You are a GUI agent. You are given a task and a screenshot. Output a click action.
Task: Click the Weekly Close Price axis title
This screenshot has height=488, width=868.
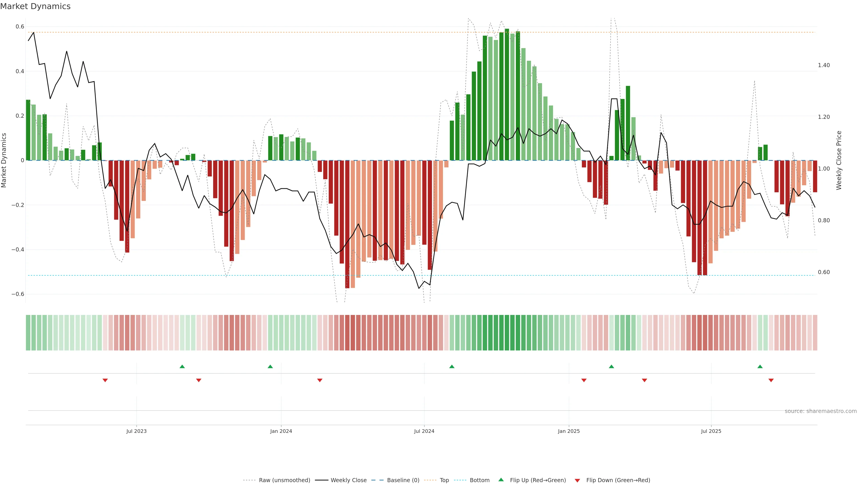click(839, 160)
